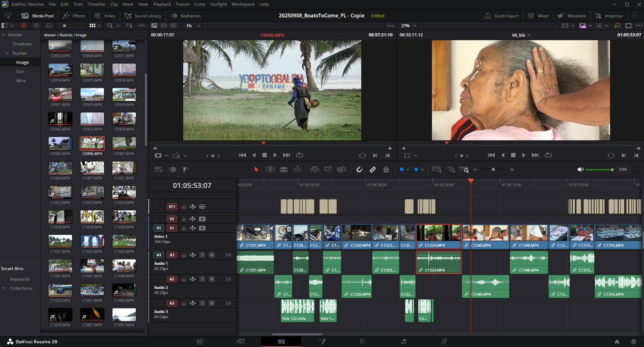
Task: Solo the Audio 2 track
Action: pos(202,279)
